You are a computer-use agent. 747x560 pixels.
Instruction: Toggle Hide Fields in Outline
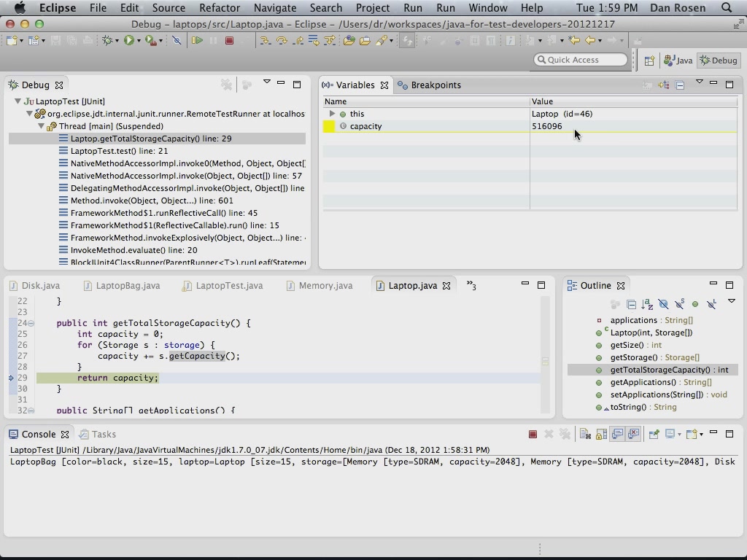(663, 304)
